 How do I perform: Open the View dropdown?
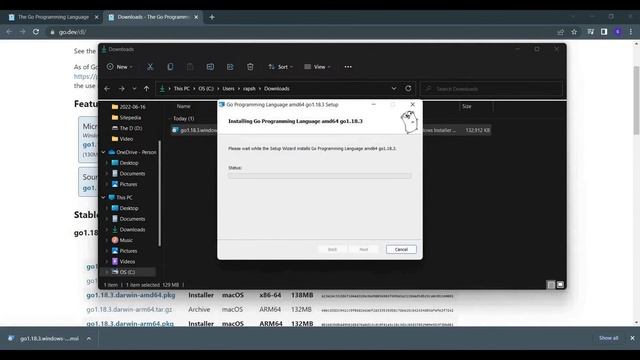click(317, 67)
